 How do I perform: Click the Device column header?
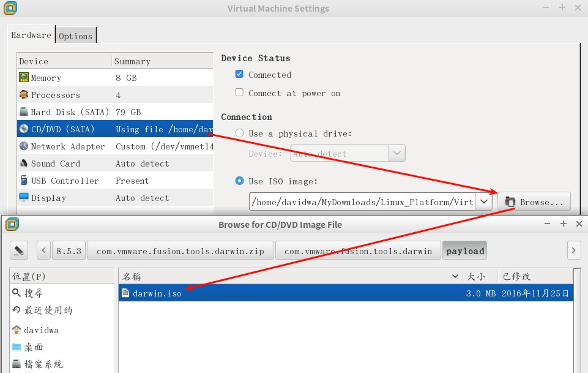point(64,61)
